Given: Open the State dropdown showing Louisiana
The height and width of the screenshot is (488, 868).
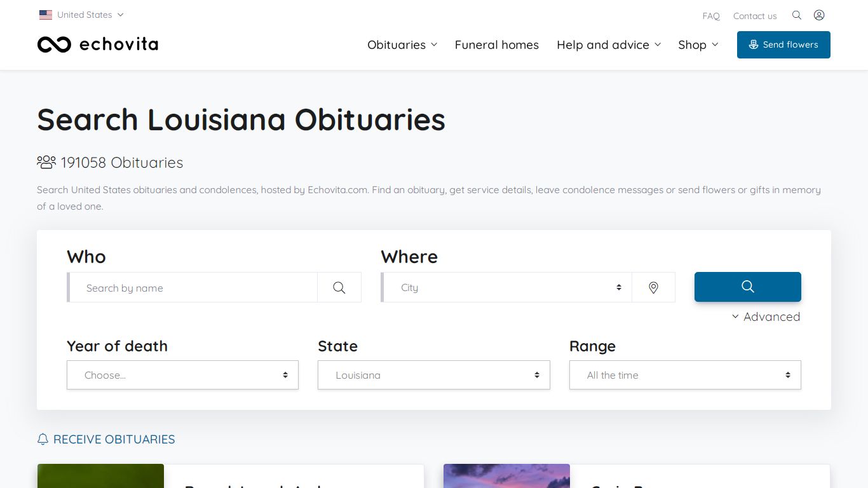Looking at the screenshot, I should 434,375.
